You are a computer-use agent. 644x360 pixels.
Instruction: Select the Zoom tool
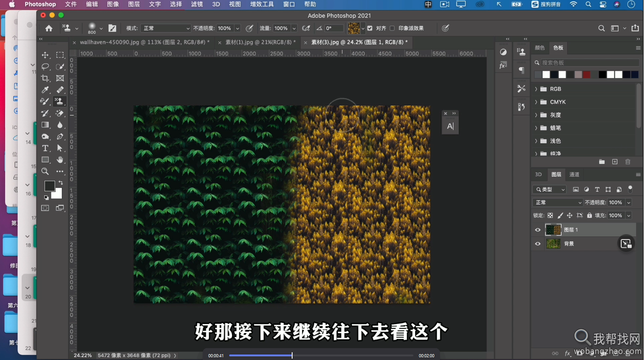click(x=45, y=171)
